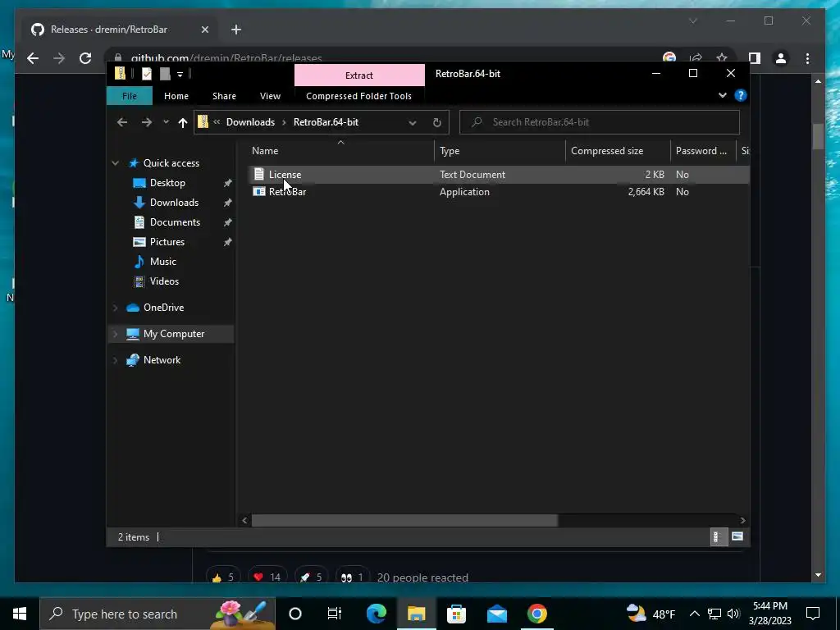Go forward in File Explorer
The image size is (840, 630).
[146, 122]
